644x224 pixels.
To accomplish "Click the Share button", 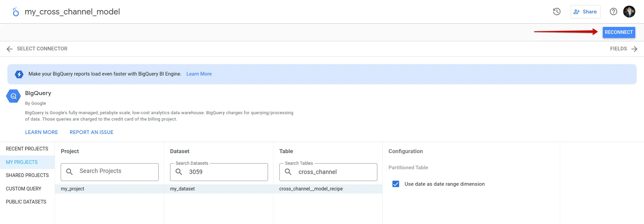I will [x=586, y=12].
